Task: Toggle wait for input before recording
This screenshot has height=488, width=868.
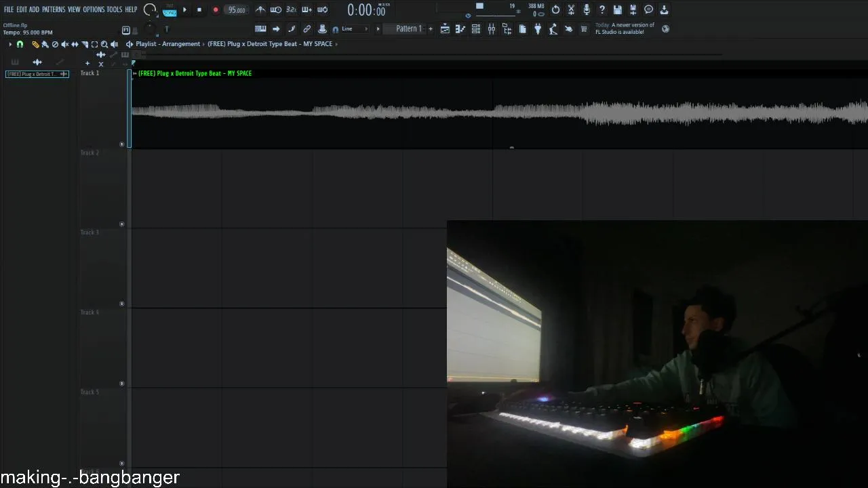Action: [x=276, y=9]
